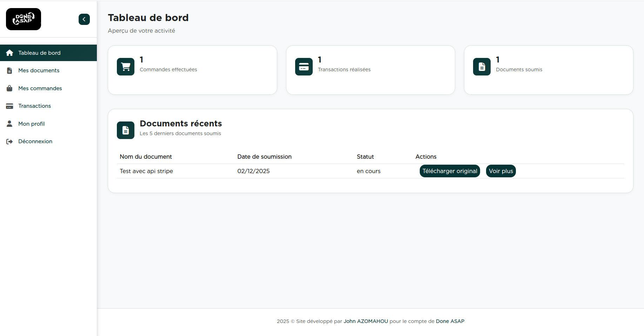644x336 pixels.
Task: Select Mon profil in the sidebar
Action: click(31, 124)
